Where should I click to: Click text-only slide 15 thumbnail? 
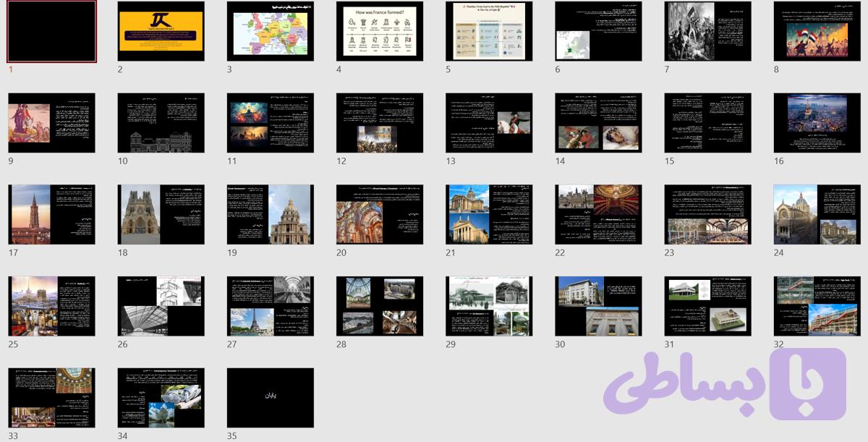(x=708, y=123)
